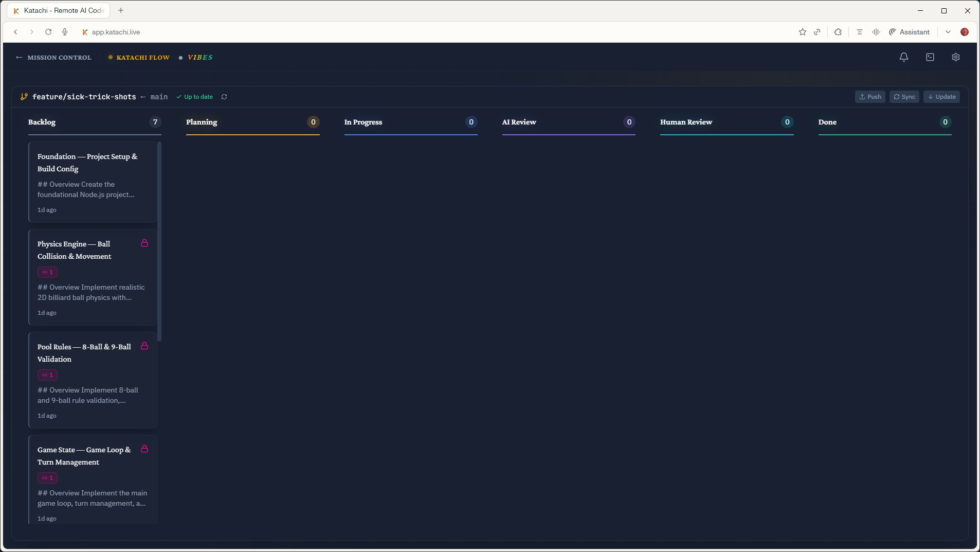Image resolution: width=980 pixels, height=552 pixels.
Task: Click the git branch icon beside feature/sick-trick-shots
Action: 23,97
